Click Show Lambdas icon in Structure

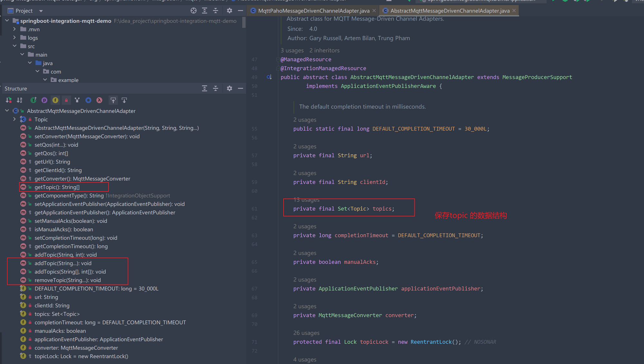99,100
